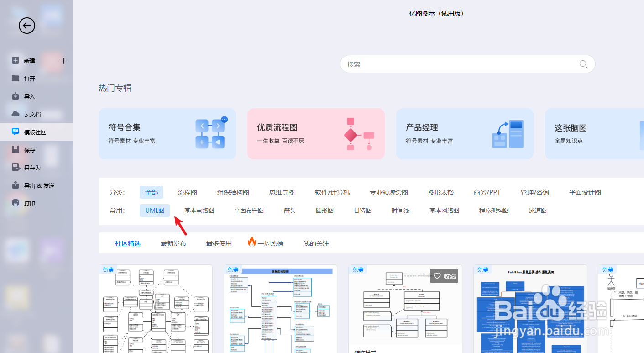Open the first free UML template thumbnail
This screenshot has width=644, height=353.
tap(155, 309)
